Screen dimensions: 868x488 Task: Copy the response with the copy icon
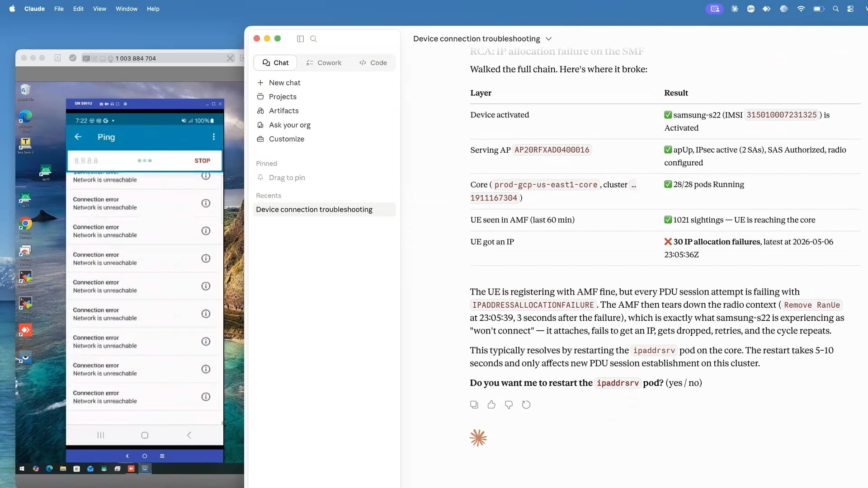click(474, 405)
